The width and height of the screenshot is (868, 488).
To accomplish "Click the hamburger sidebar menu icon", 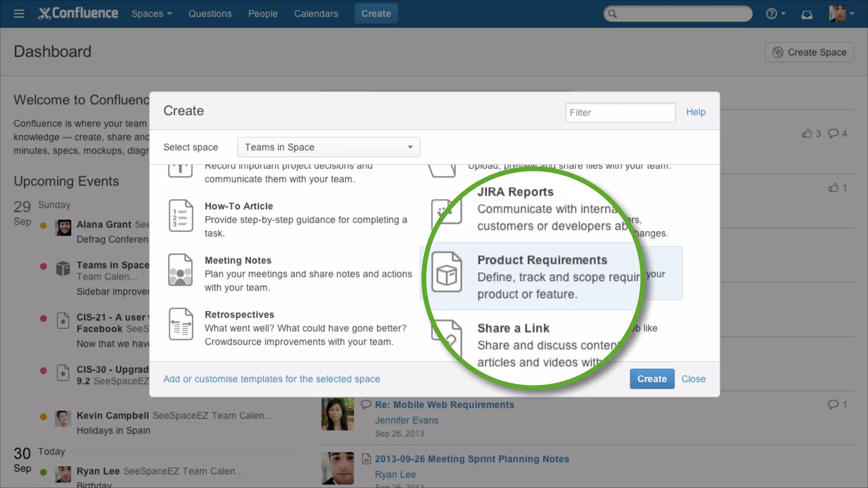I will click(x=19, y=14).
